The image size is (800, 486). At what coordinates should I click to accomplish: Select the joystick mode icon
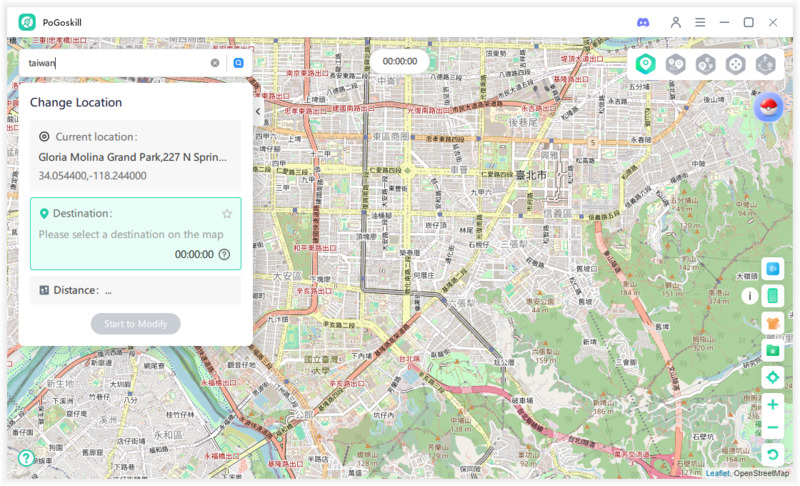click(736, 64)
